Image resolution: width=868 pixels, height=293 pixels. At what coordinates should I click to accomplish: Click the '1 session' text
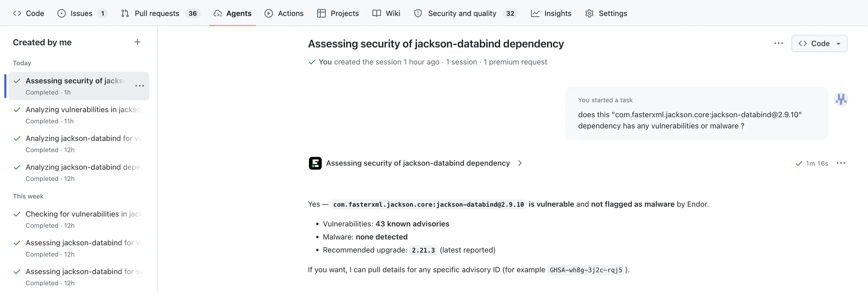[461, 62]
